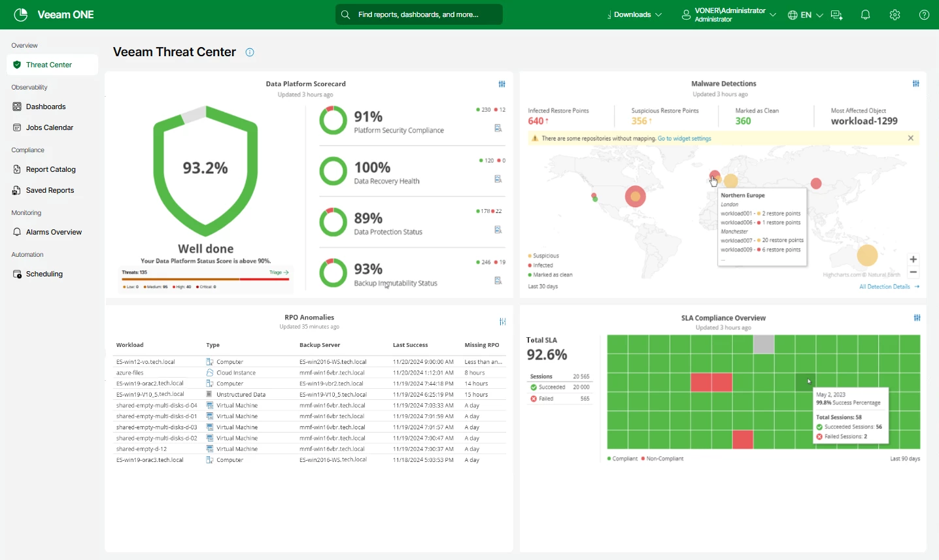
Task: Open report icon for Platform Security Compliance
Action: tap(498, 128)
